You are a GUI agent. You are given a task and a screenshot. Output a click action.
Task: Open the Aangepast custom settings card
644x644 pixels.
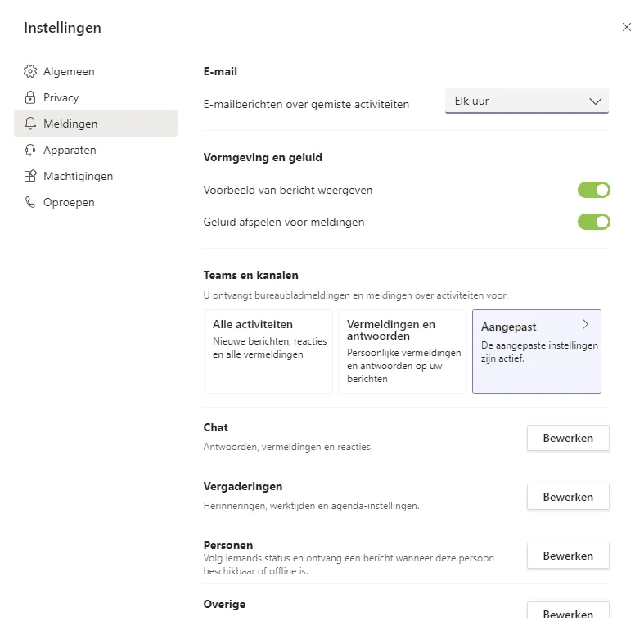tap(536, 351)
